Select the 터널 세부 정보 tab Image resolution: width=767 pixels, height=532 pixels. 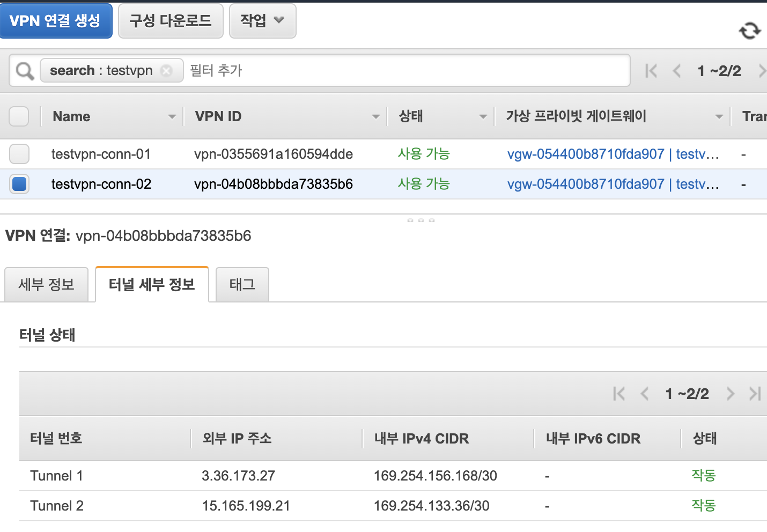tap(152, 284)
